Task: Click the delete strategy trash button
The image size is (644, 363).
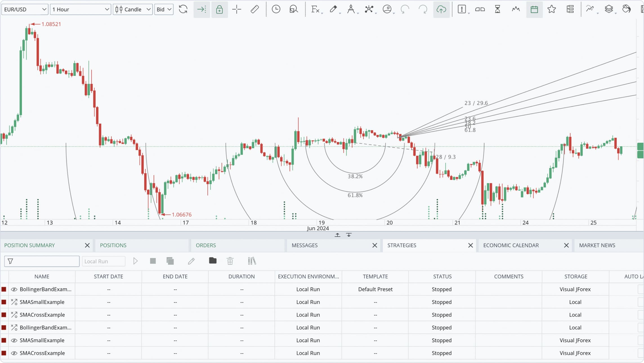Action: (230, 261)
